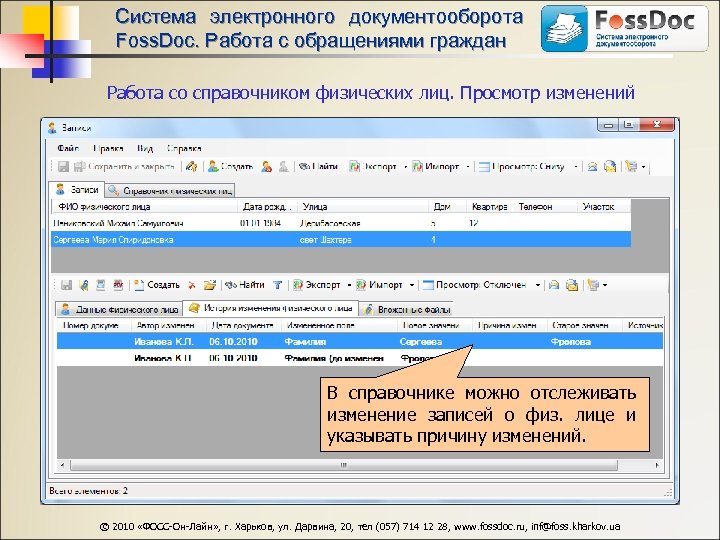
Task: Click the 'Дата рожд.' column header
Action: (267, 207)
